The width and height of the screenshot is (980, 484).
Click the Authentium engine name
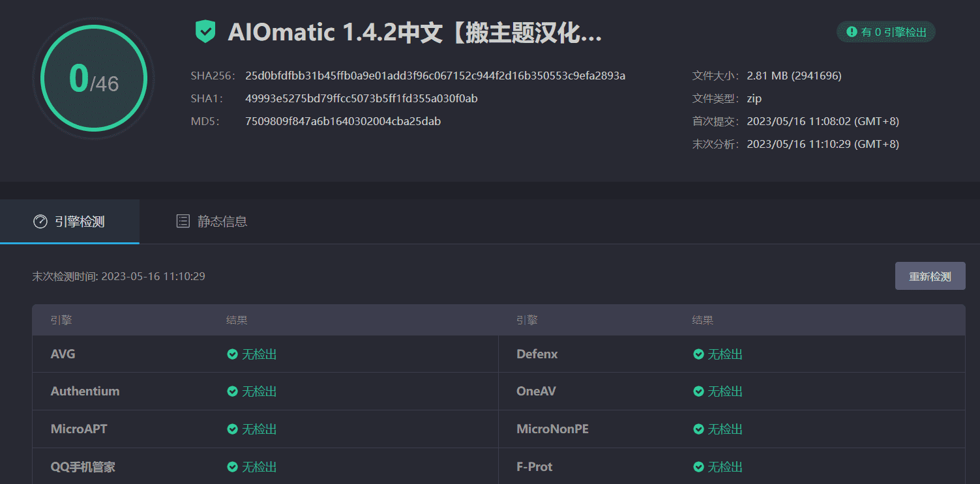point(85,391)
